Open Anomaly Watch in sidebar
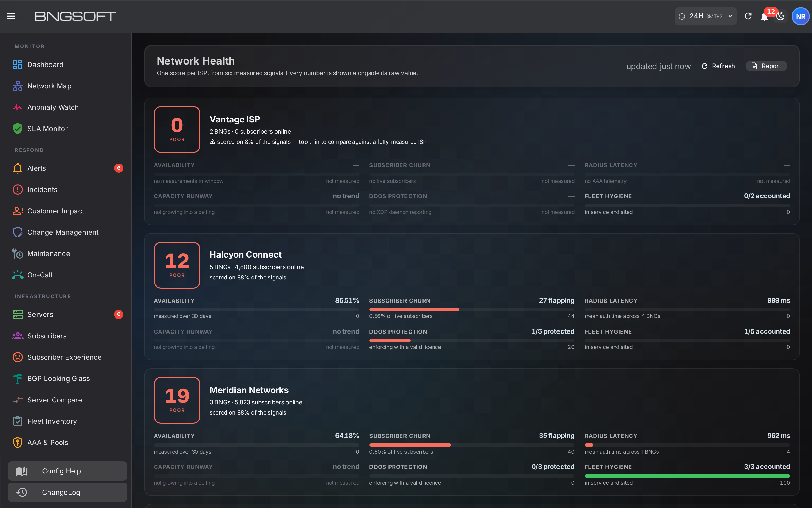The width and height of the screenshot is (812, 508). pyautogui.click(x=66, y=107)
